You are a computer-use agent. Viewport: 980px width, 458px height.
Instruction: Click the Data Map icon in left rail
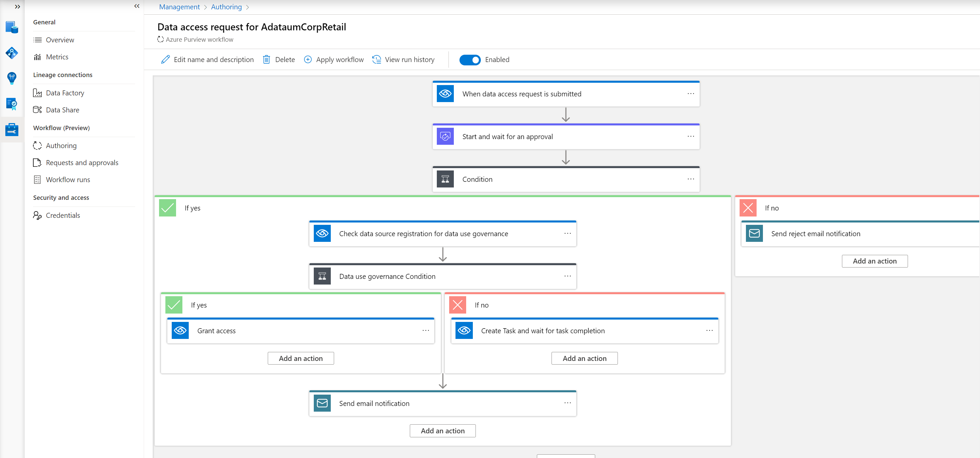(12, 53)
